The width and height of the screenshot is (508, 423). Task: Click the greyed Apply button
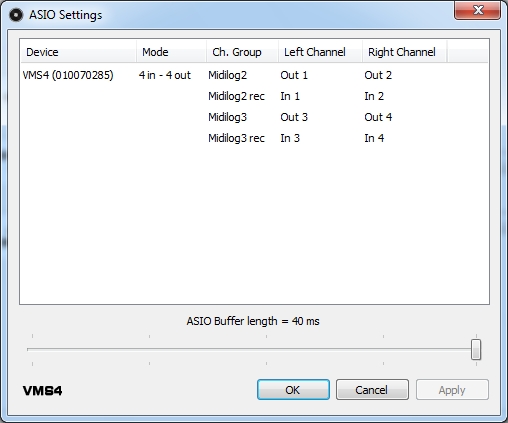click(x=452, y=389)
